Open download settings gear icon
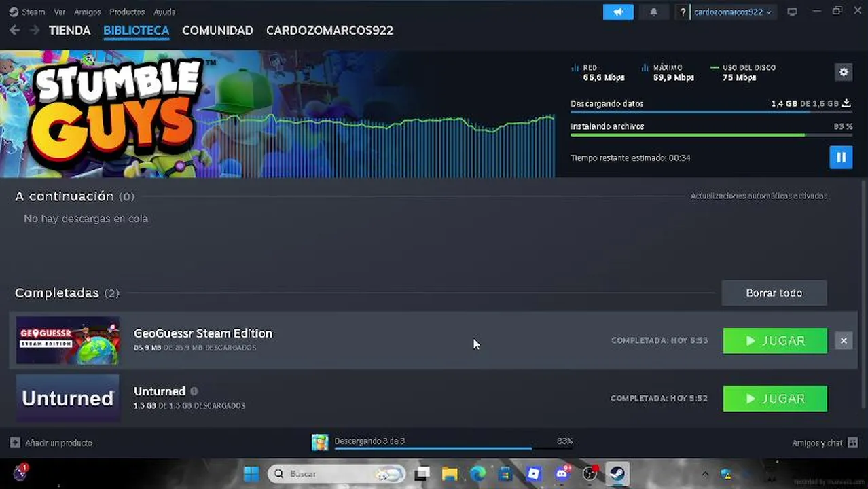 pyautogui.click(x=844, y=72)
